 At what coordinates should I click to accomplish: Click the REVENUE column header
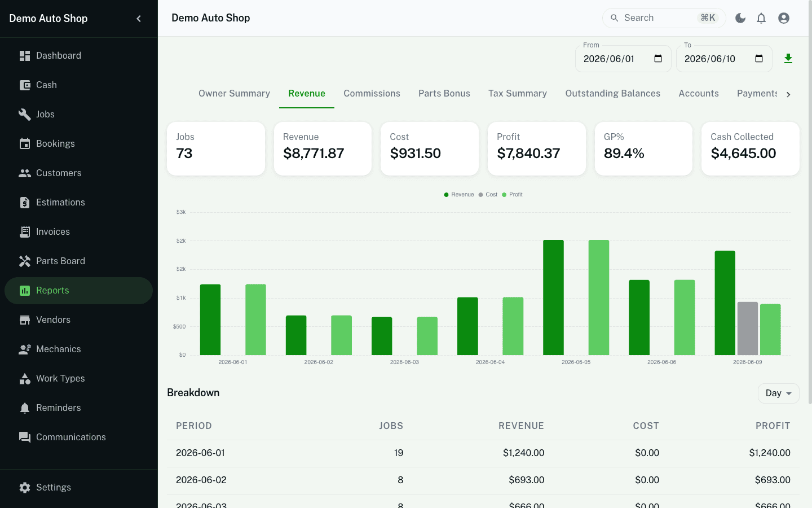[x=521, y=426]
